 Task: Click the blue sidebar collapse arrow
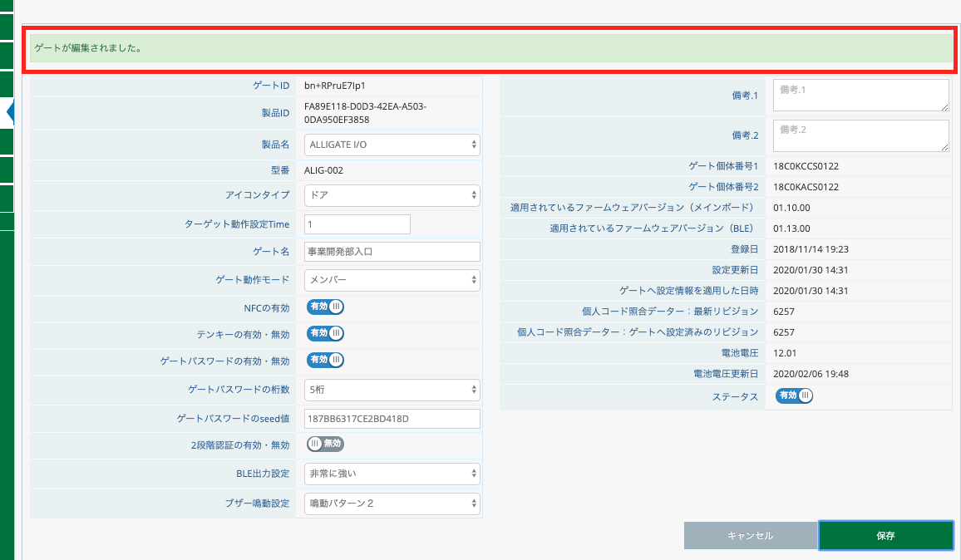click(x=10, y=113)
